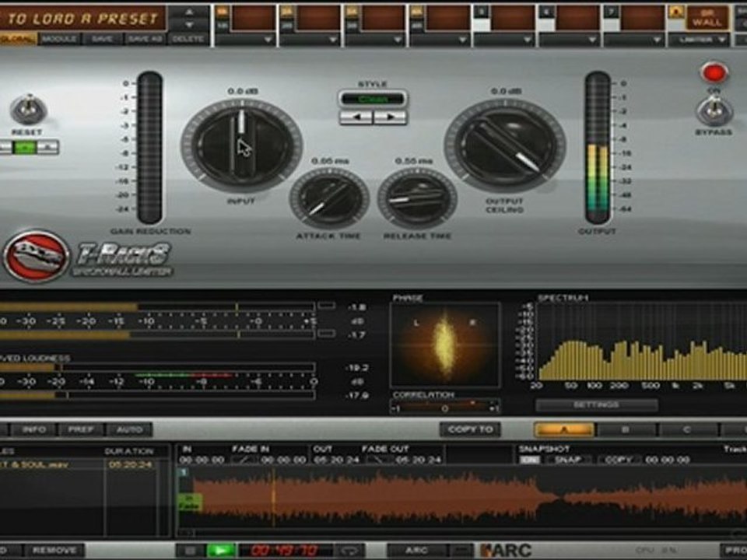This screenshot has width=747, height=560.
Task: Select module slot 4A chain button
Action: pos(416,12)
